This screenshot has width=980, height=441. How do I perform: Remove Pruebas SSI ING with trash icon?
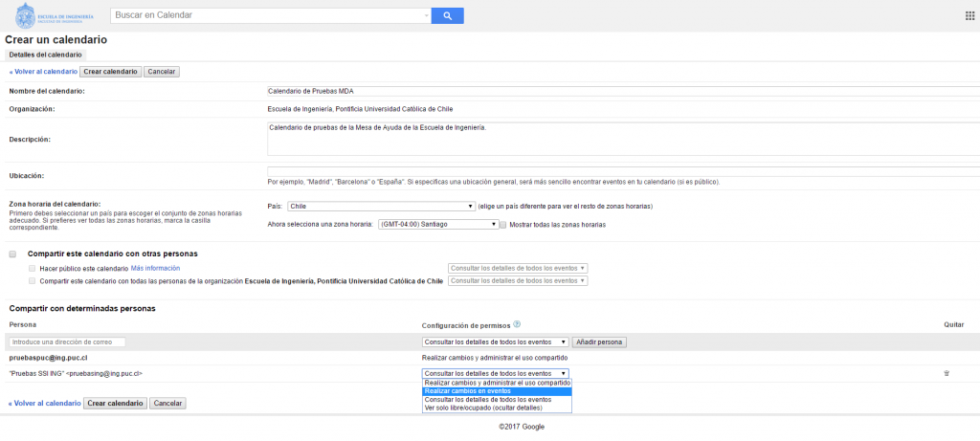tap(947, 373)
